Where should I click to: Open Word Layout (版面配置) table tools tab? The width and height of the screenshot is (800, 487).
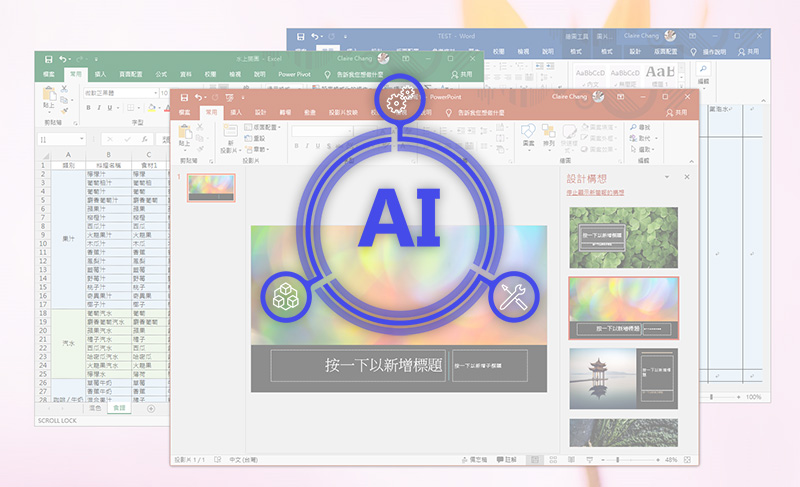[x=665, y=52]
